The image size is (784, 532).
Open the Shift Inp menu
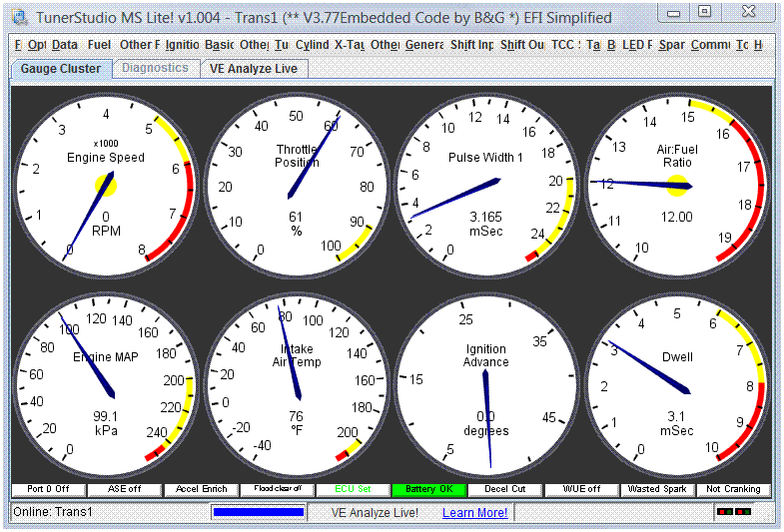click(x=471, y=45)
